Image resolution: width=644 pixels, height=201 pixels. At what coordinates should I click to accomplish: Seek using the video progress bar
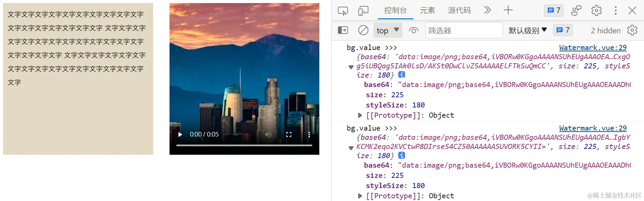pos(244,145)
